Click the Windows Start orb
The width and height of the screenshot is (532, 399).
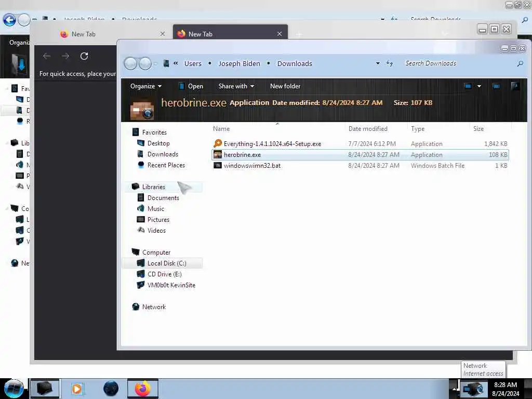[14, 389]
